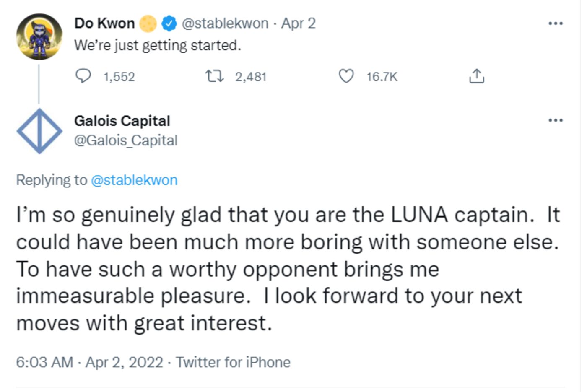587x392 pixels.
Task: Click the 16.7K likes count
Action: 382,77
